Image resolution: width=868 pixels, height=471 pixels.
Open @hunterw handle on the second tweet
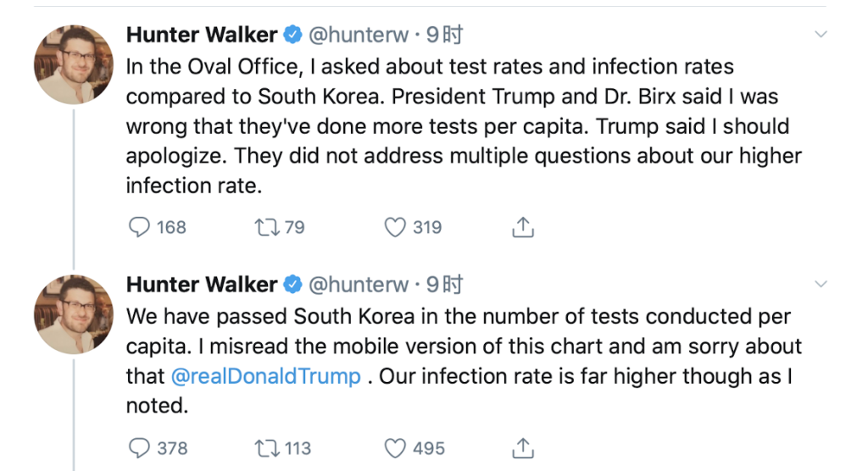coord(359,285)
